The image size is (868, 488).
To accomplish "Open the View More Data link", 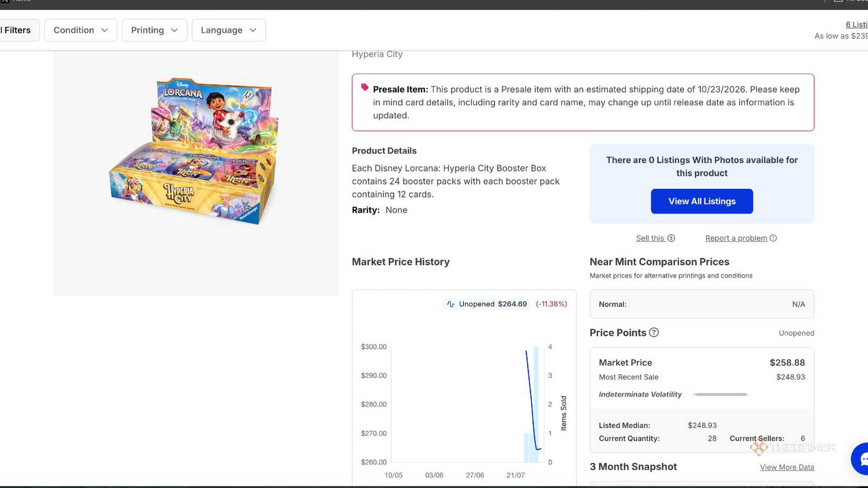I will point(787,467).
